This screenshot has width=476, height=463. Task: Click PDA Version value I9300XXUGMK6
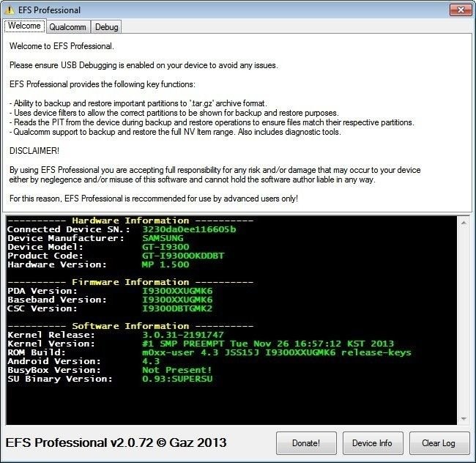pos(177,291)
